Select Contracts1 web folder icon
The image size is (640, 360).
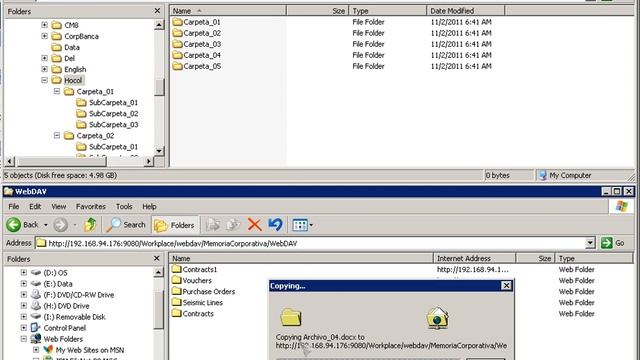(176, 269)
